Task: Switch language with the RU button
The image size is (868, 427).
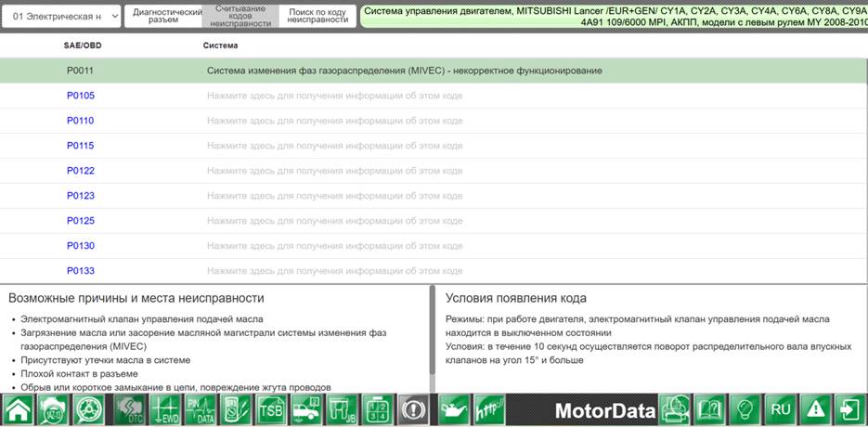Action: (x=780, y=410)
